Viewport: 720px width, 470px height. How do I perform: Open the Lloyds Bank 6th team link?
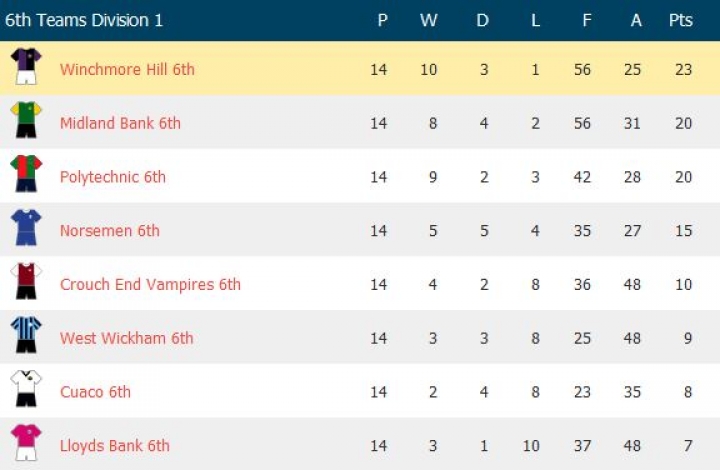pos(114,446)
